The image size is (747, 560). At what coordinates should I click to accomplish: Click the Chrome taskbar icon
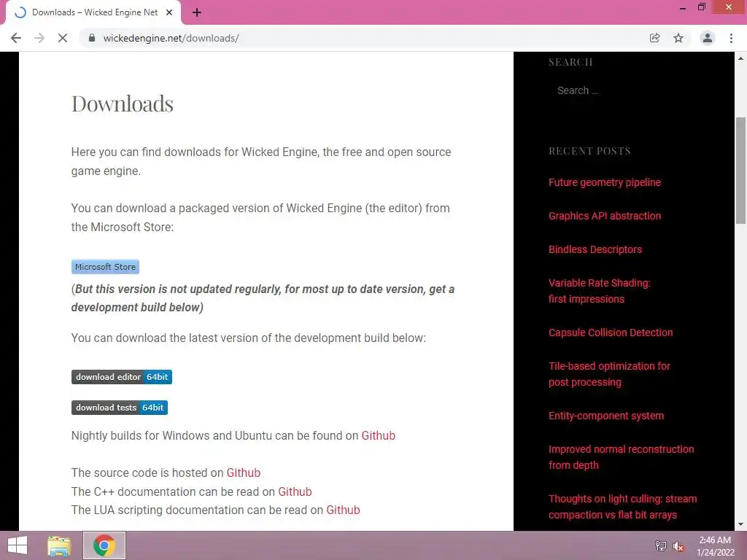point(104,545)
